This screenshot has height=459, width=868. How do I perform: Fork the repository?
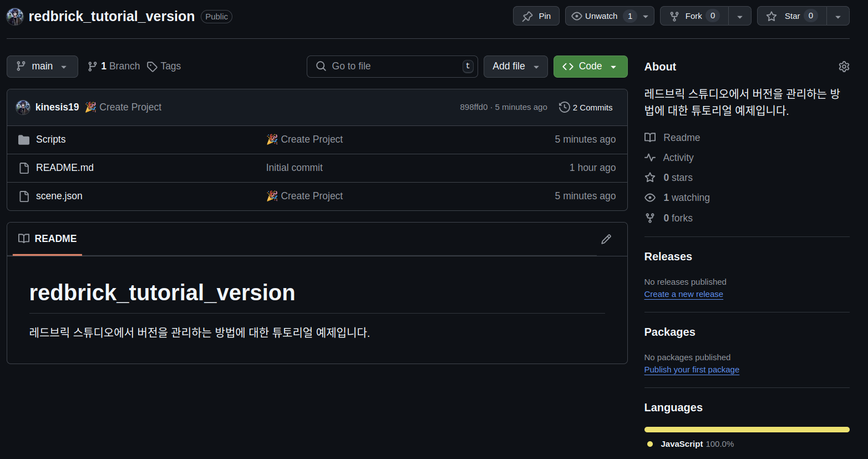(694, 16)
